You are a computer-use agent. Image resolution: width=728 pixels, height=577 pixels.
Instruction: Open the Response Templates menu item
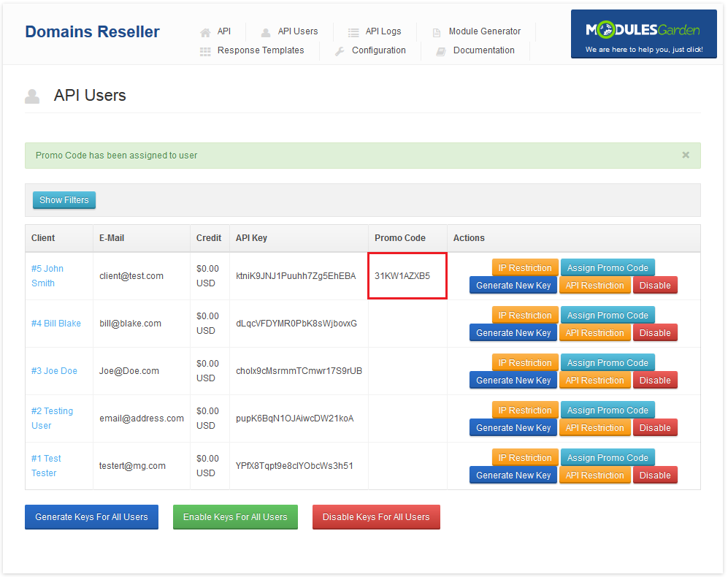point(261,50)
